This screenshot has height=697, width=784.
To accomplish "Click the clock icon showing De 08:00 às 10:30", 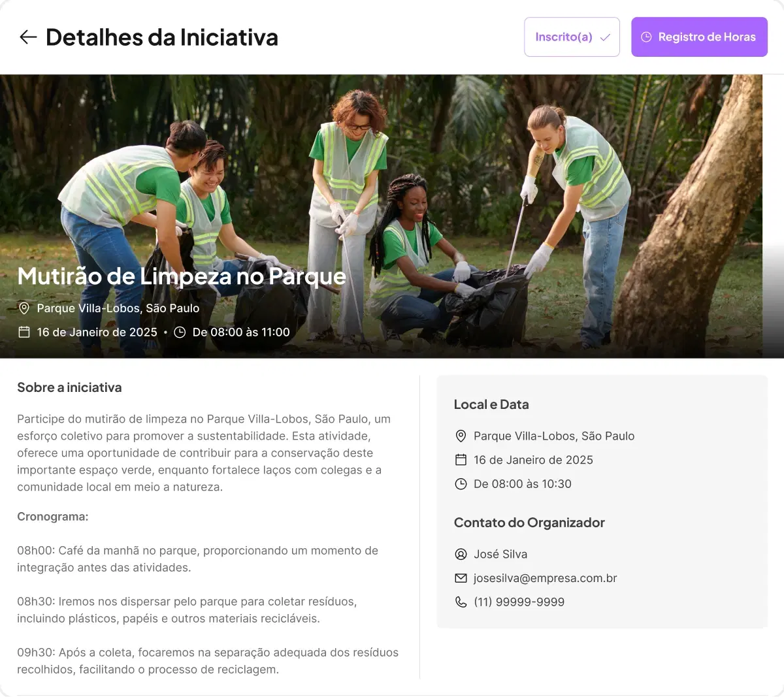I will click(x=461, y=483).
